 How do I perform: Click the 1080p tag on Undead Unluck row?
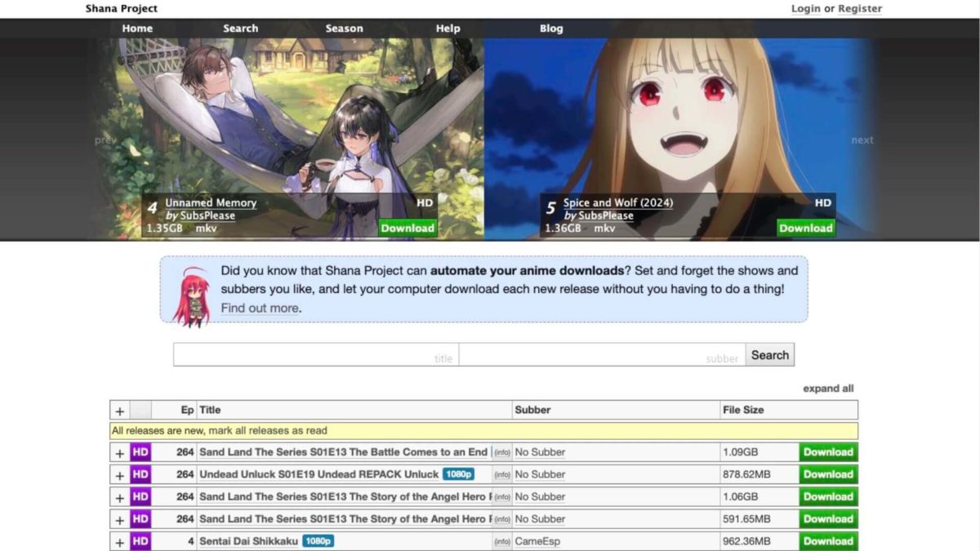(458, 474)
